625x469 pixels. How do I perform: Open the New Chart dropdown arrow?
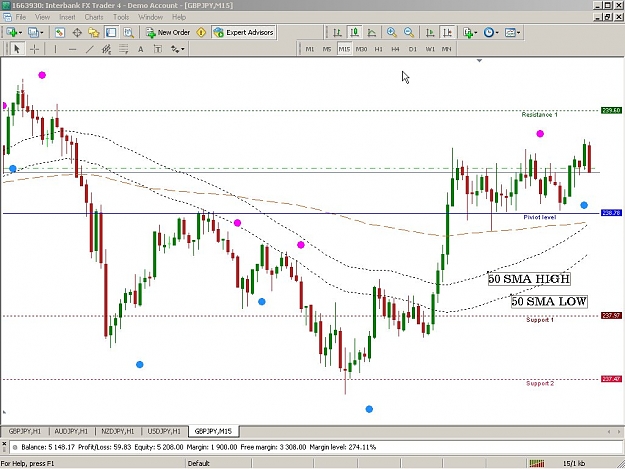click(x=20, y=33)
